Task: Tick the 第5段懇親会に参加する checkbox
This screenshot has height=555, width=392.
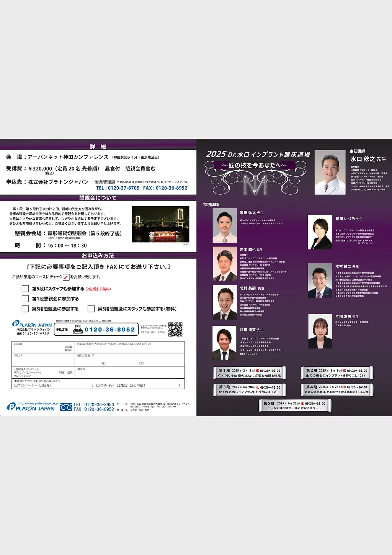Action: (x=25, y=309)
